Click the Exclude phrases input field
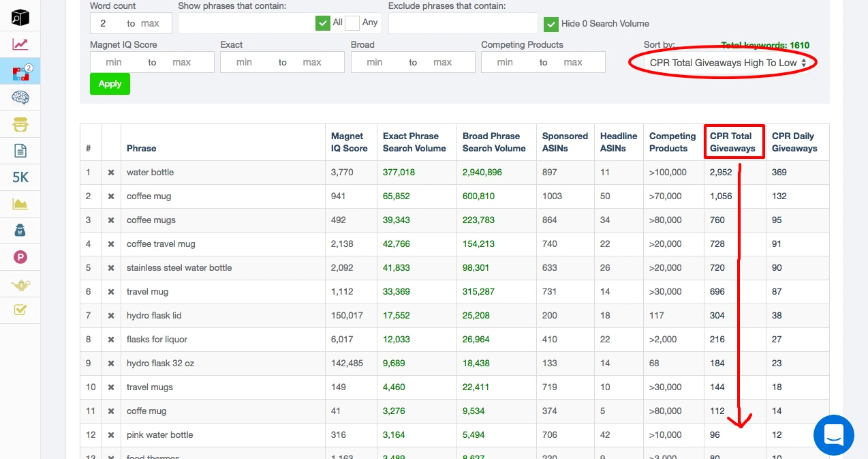 pos(463,23)
